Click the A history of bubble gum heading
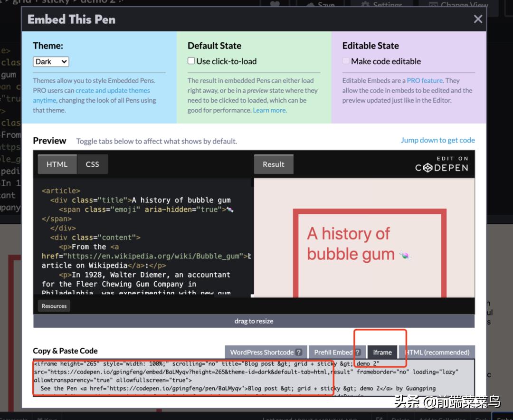This screenshot has width=513, height=420. (x=351, y=244)
